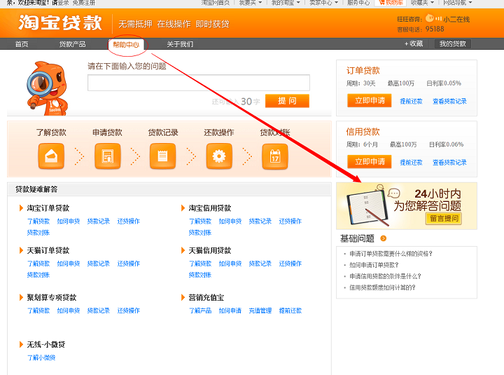Click 贷款对账 link under 天猫信用贷款
504x375 pixels.
point(200,275)
